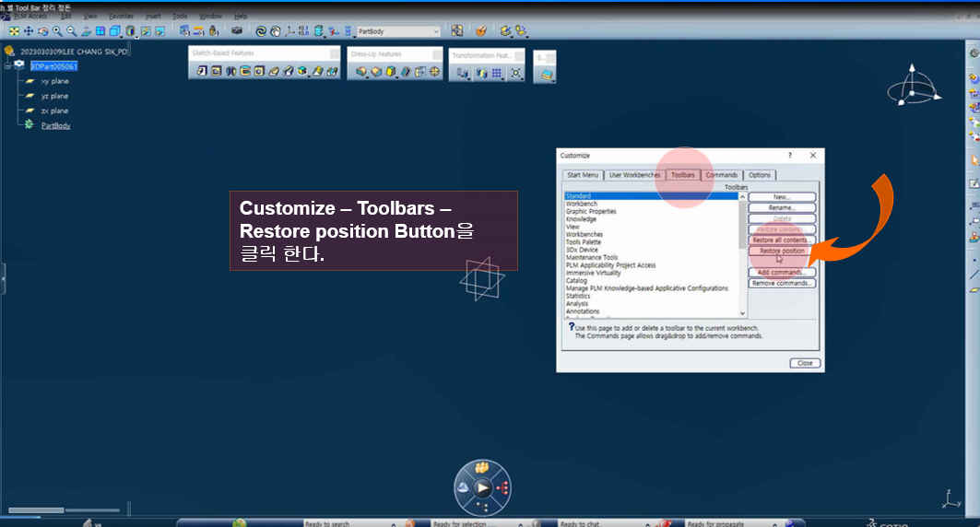Expand the Ready to search panel
Screen dimensions: 980x527
(326, 523)
